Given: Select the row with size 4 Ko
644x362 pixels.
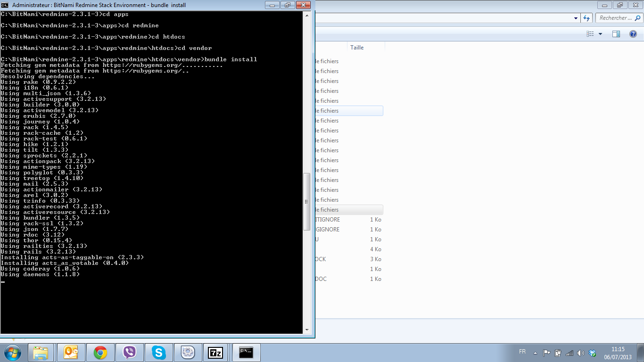Looking at the screenshot, I should click(x=348, y=249).
